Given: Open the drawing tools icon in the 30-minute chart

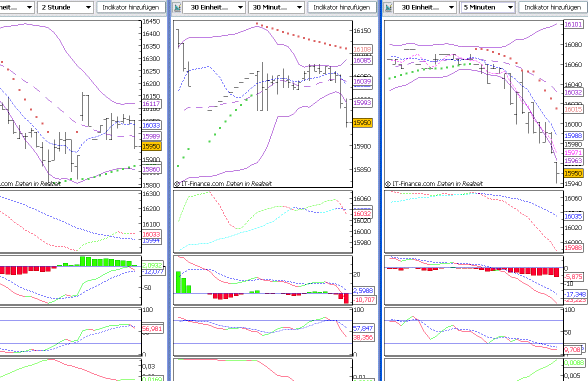Looking at the screenshot, I should (177, 7).
